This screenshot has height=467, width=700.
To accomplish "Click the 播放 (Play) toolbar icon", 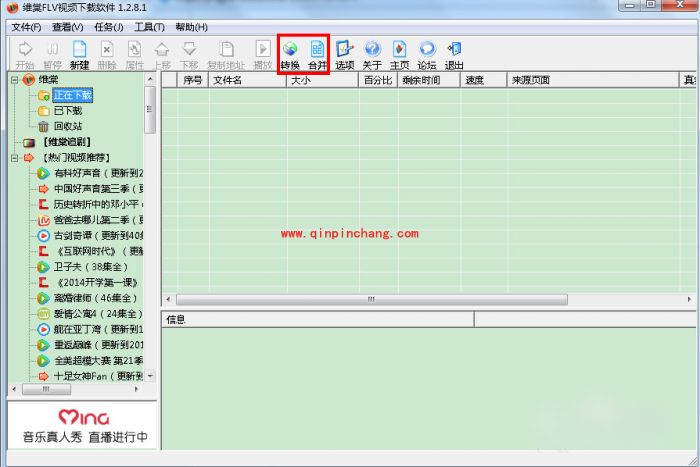I will [262, 55].
